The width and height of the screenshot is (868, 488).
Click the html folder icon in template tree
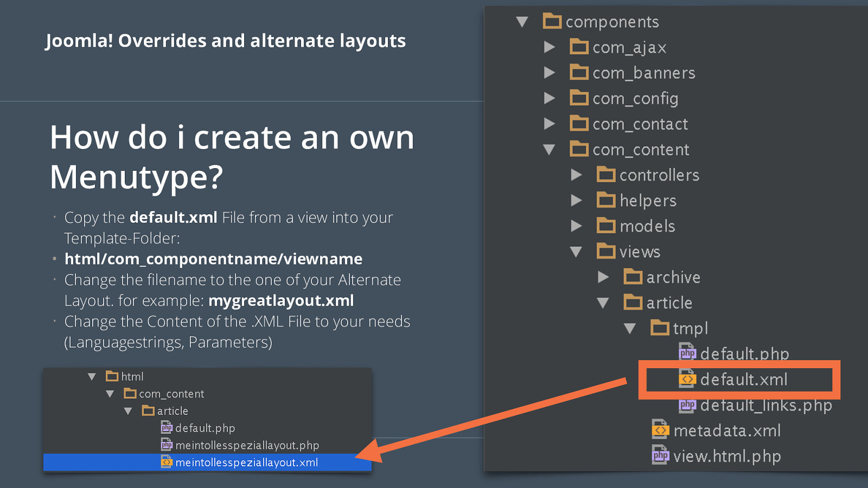point(112,376)
